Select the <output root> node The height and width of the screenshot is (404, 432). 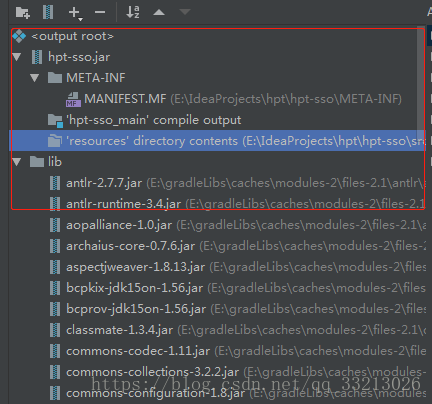tap(72, 36)
